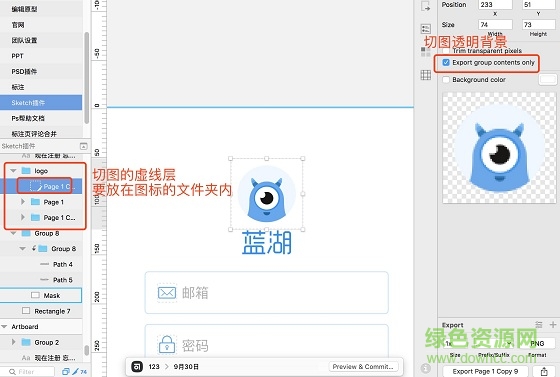
Task: Click the export preview thumbnail of the monster
Action: tap(499, 148)
